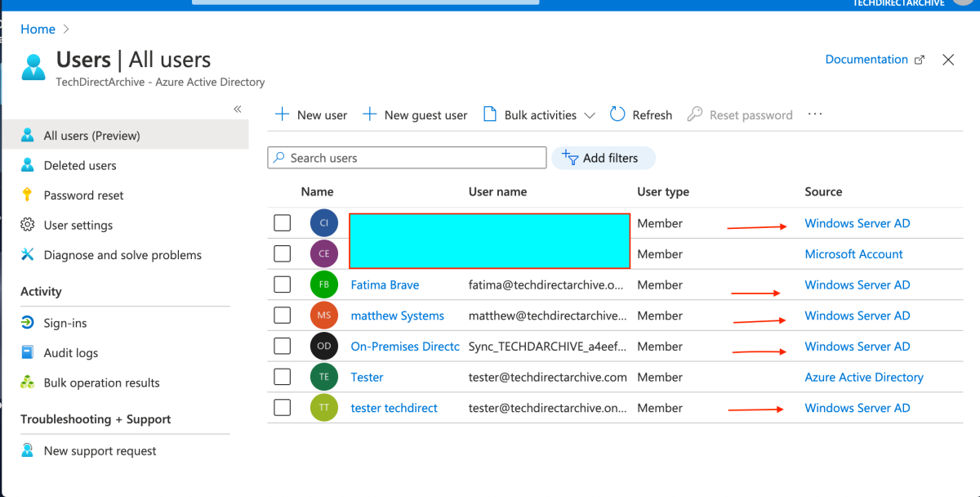Click the Deleted users person icon
This screenshot has width=980, height=497.
coord(28,165)
